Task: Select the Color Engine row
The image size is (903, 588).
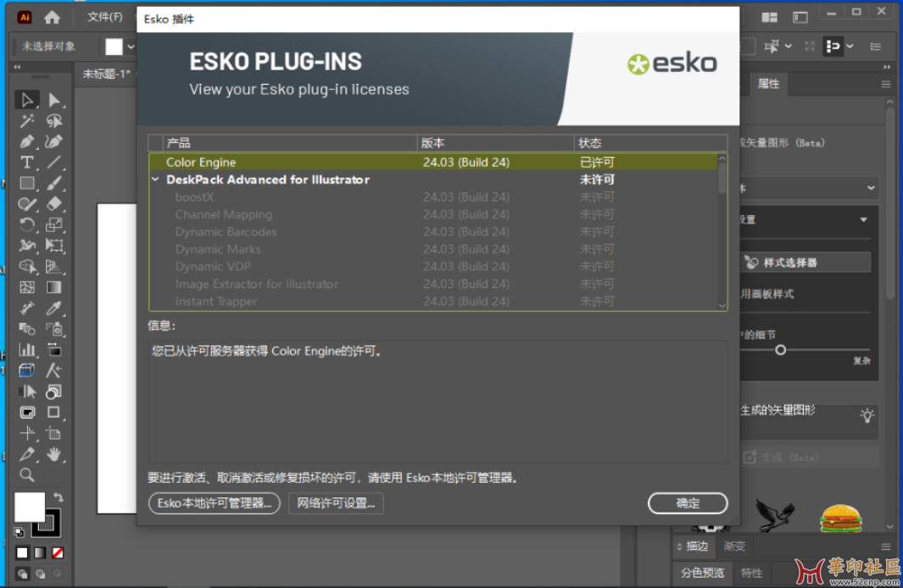Action: (x=434, y=162)
